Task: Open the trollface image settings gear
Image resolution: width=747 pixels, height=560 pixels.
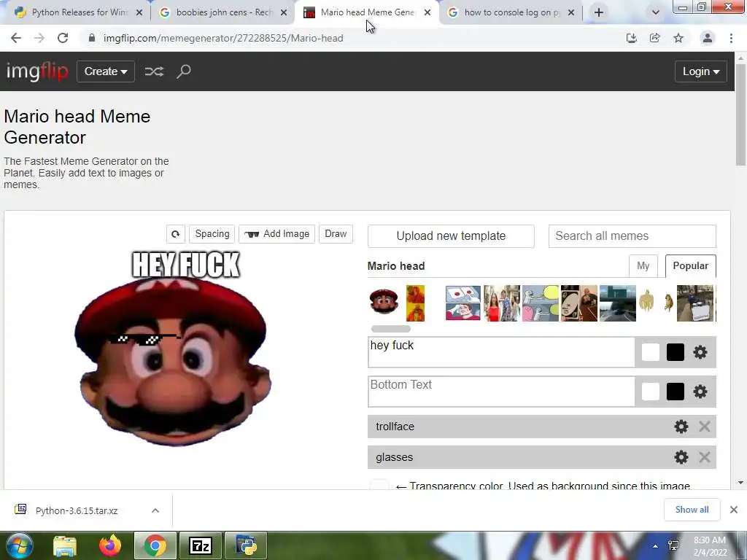Action: (x=681, y=426)
